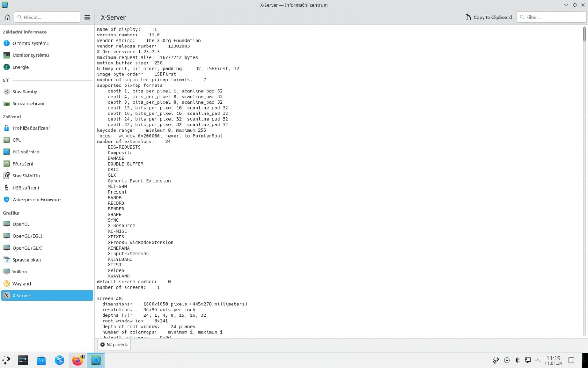Launch the blue globe web browser in taskbar
588x368 pixels.
(x=59, y=360)
